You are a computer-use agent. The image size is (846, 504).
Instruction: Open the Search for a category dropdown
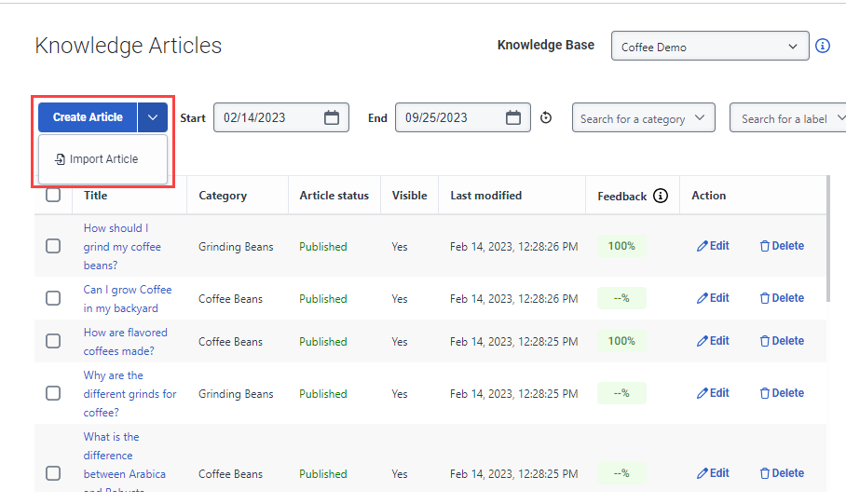[x=643, y=117]
